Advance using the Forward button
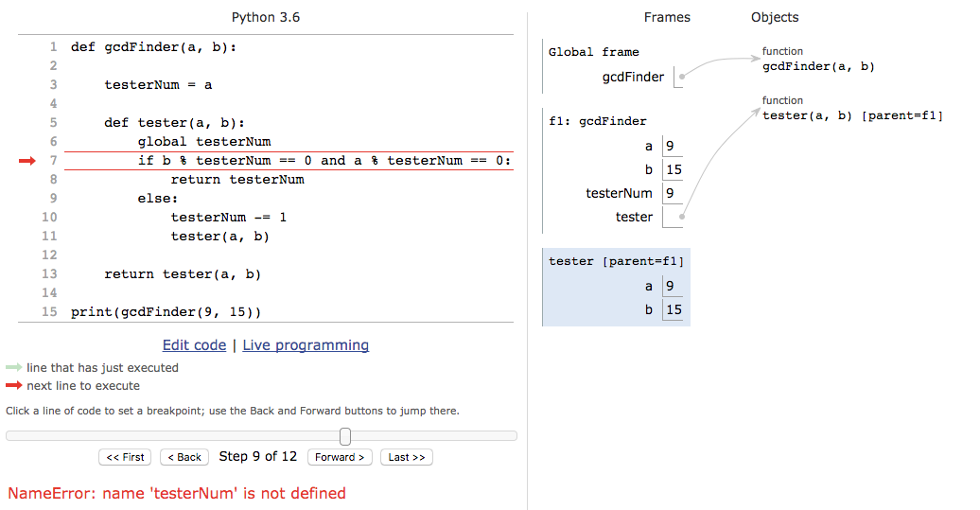Viewport: 980px width, 510px height. coord(340,457)
